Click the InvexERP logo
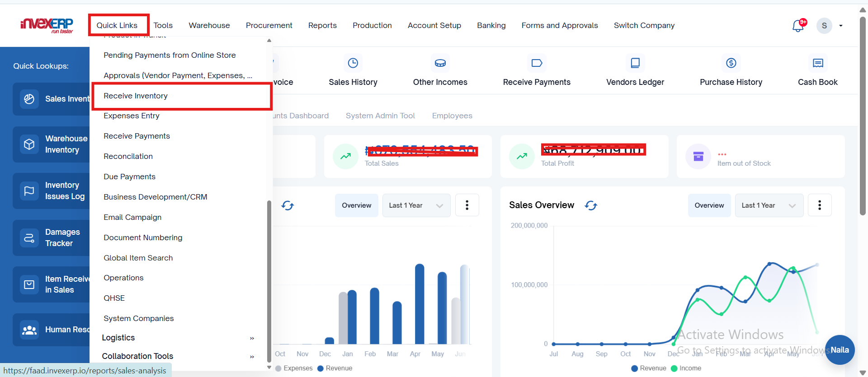 point(47,25)
